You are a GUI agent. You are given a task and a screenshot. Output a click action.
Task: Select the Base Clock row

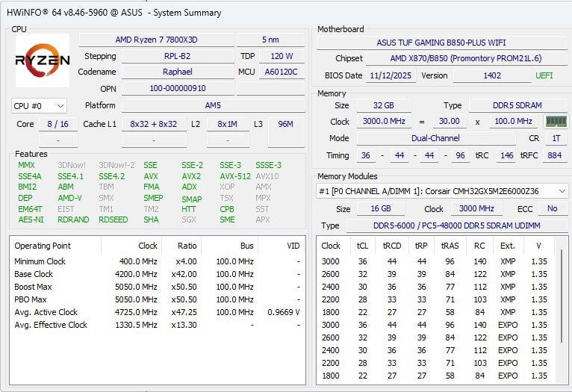(x=158, y=274)
